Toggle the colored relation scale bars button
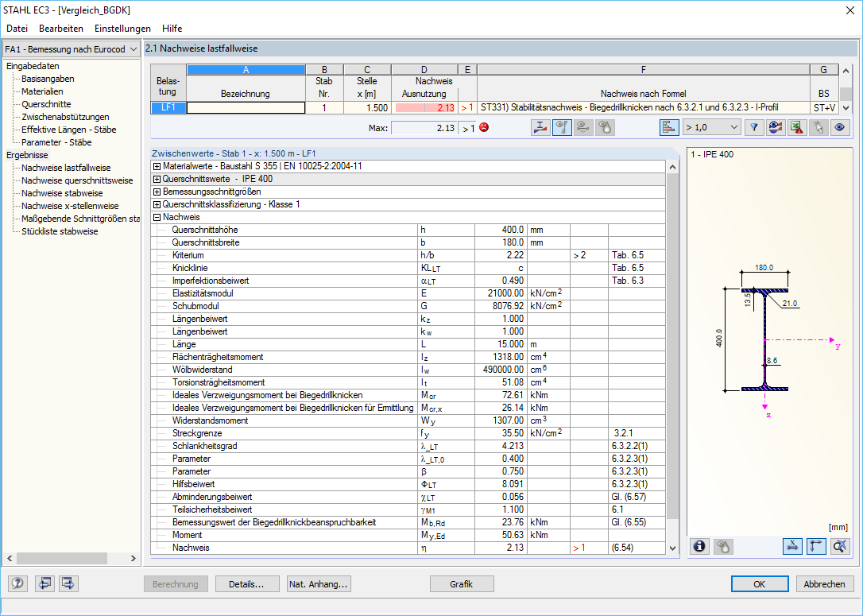Screen dimensions: 863x616 tap(669, 128)
